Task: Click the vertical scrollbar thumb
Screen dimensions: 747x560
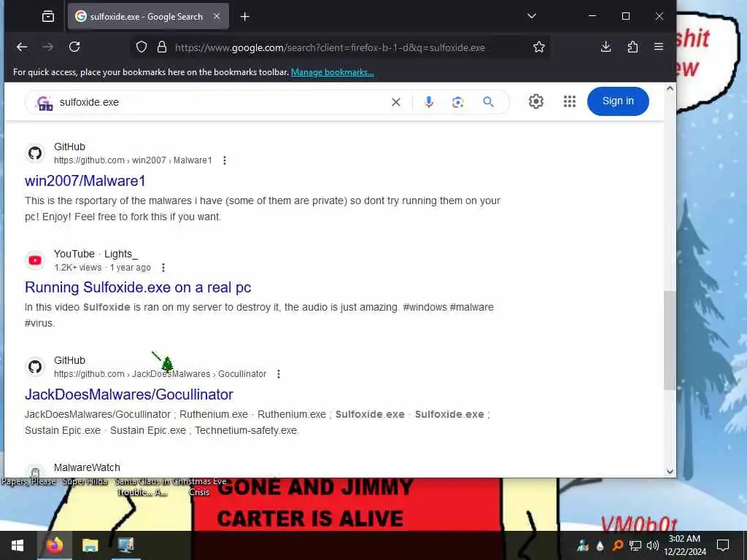Action: tap(670, 341)
